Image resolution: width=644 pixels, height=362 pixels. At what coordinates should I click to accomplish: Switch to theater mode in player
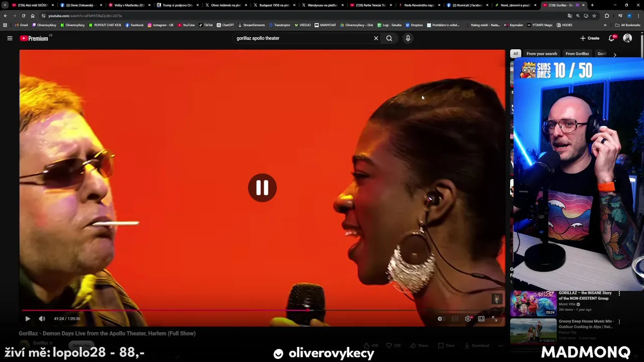click(481, 319)
